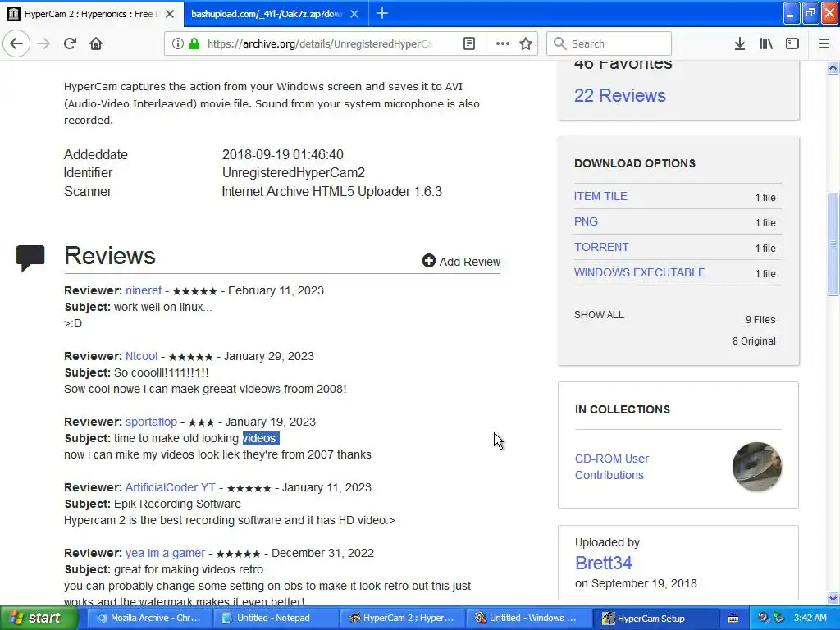Click the plus icon beside Add Review

point(428,261)
